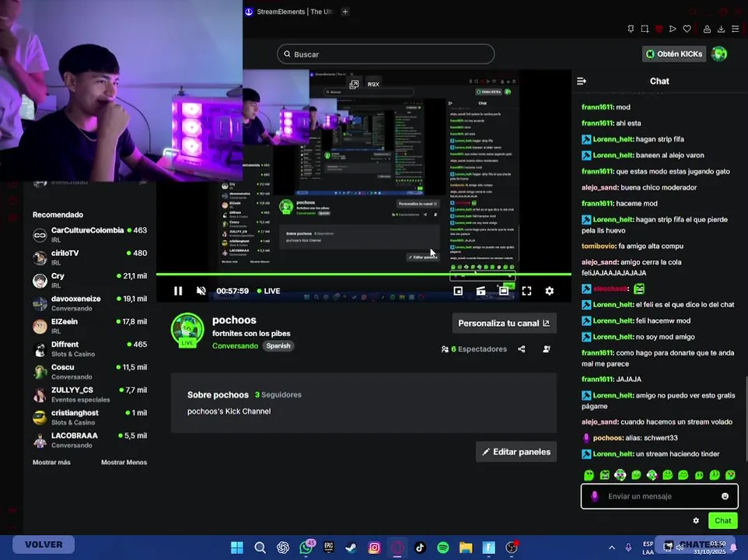The width and height of the screenshot is (748, 560).
Task: Open Steam from the taskbar
Action: (x=351, y=547)
